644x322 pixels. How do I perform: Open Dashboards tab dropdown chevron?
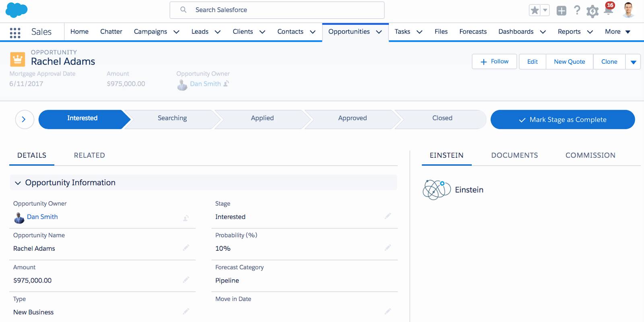click(543, 32)
